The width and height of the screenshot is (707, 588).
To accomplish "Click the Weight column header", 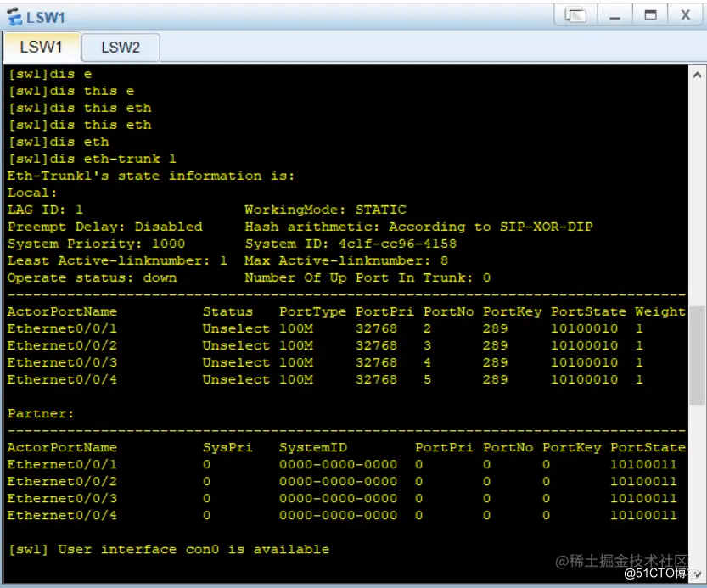I will coord(660,311).
